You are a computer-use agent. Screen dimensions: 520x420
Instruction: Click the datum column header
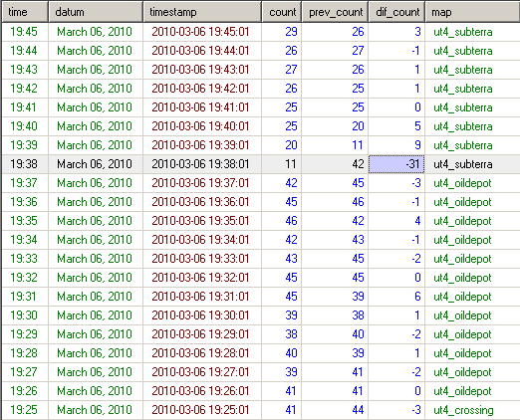(96, 12)
